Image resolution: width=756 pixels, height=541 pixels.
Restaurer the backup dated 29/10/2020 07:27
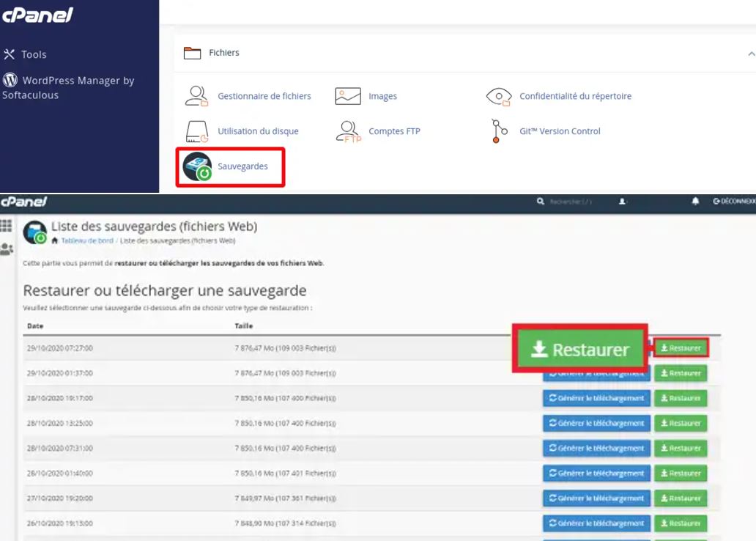680,347
